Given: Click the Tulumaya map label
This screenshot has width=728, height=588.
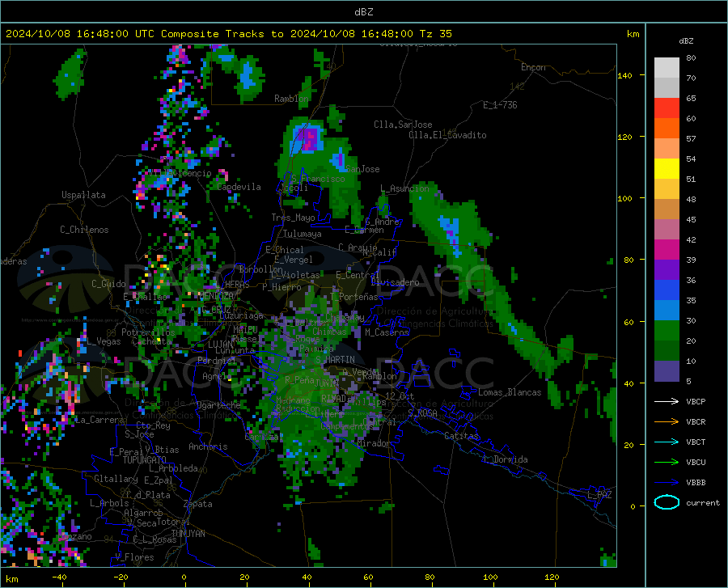Looking at the screenshot, I should click(303, 234).
